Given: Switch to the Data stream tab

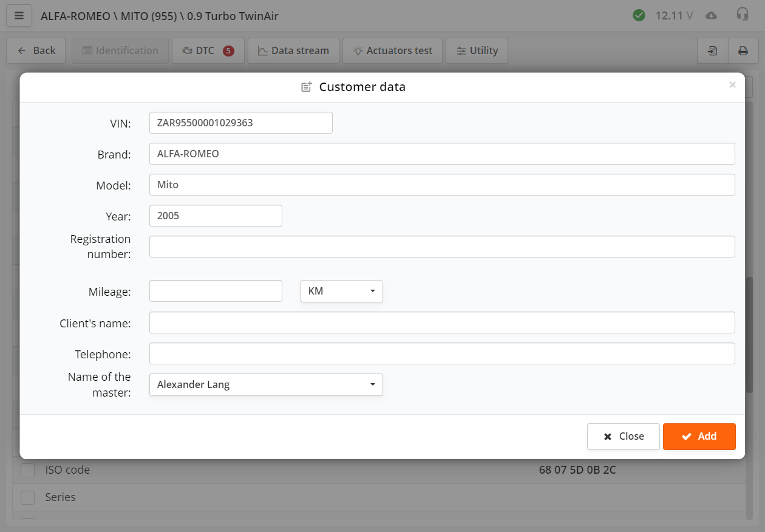Looking at the screenshot, I should point(293,50).
